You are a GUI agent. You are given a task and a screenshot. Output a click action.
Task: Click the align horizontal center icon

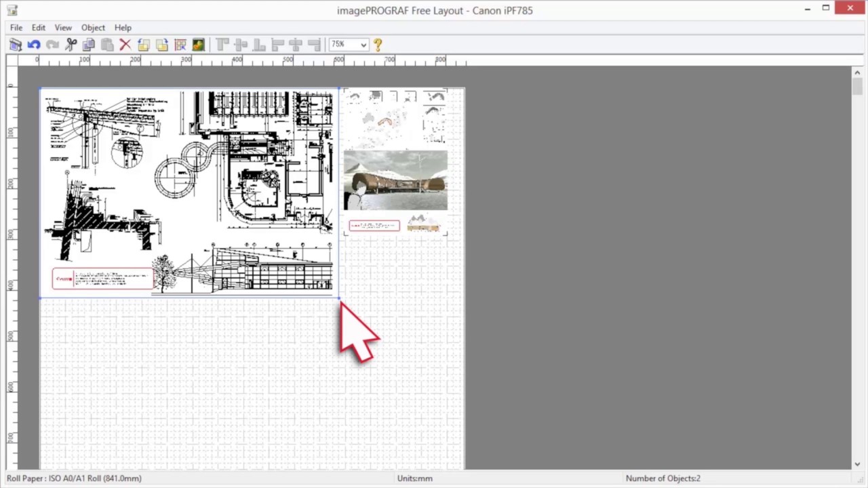(296, 45)
